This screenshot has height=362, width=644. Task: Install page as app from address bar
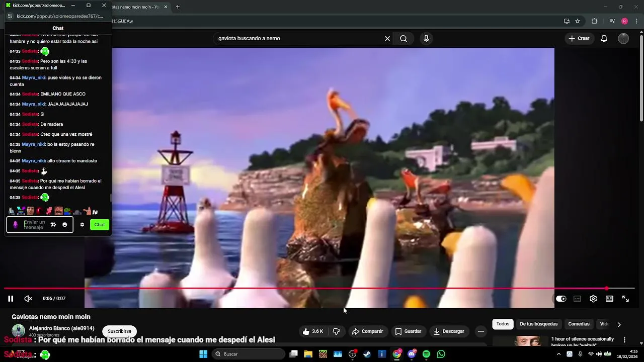click(567, 21)
